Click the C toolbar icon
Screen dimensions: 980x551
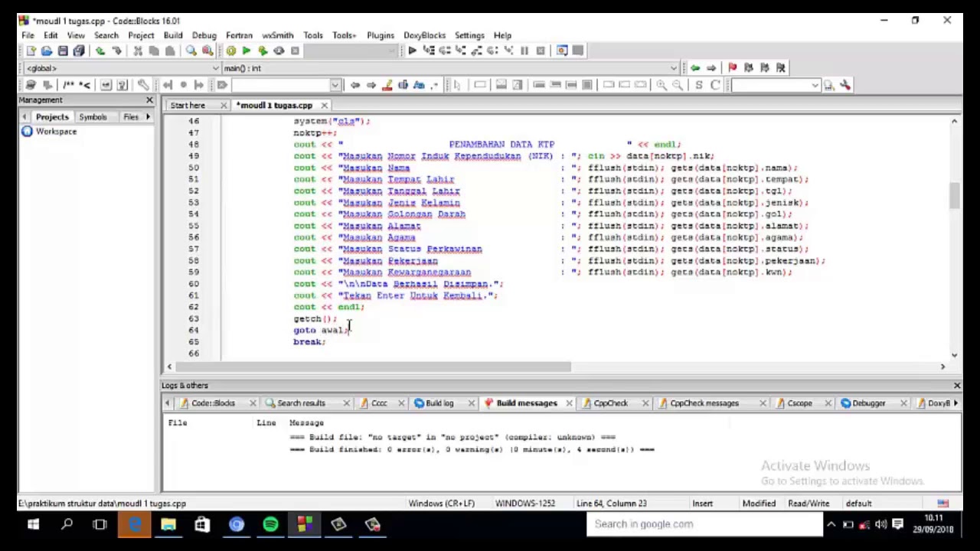pyautogui.click(x=714, y=85)
